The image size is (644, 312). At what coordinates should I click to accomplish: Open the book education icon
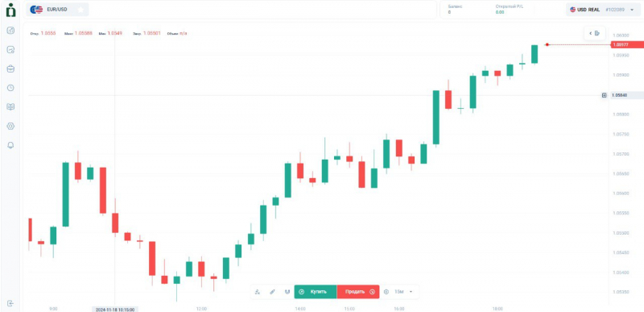click(10, 107)
